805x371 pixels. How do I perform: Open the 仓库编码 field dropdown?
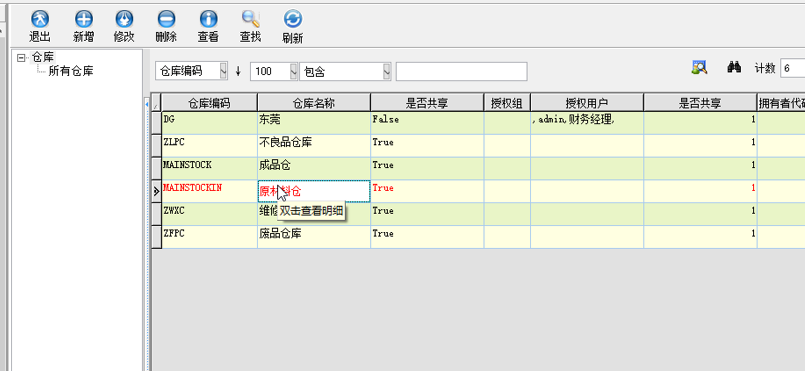click(223, 71)
